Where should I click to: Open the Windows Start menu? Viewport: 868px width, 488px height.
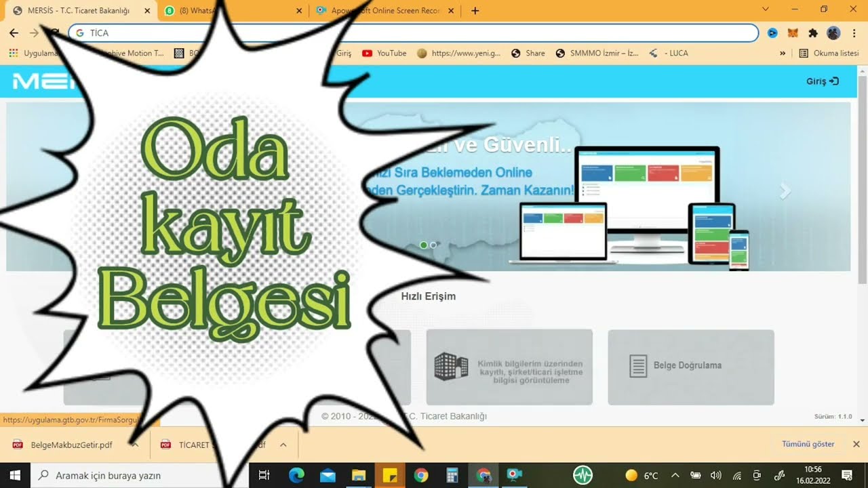pyautogui.click(x=14, y=475)
